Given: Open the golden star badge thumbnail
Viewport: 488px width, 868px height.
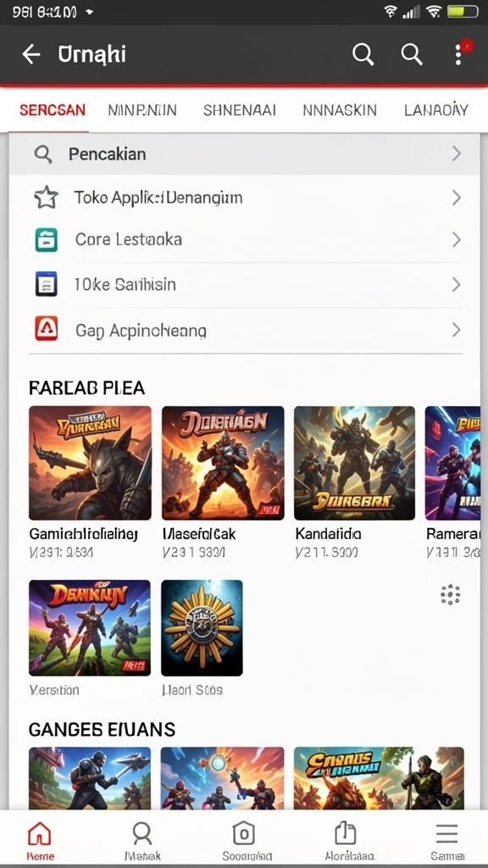Looking at the screenshot, I should point(202,628).
